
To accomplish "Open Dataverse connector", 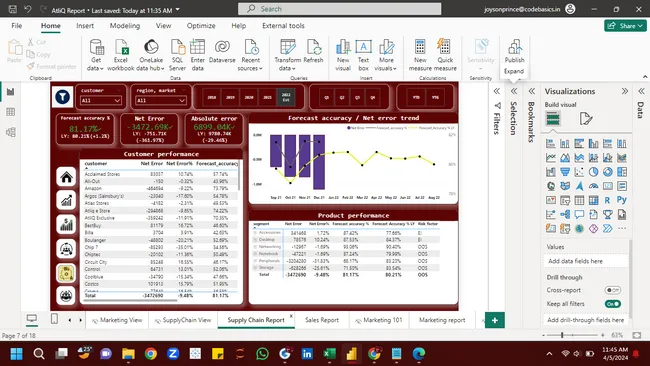I will pos(222,51).
